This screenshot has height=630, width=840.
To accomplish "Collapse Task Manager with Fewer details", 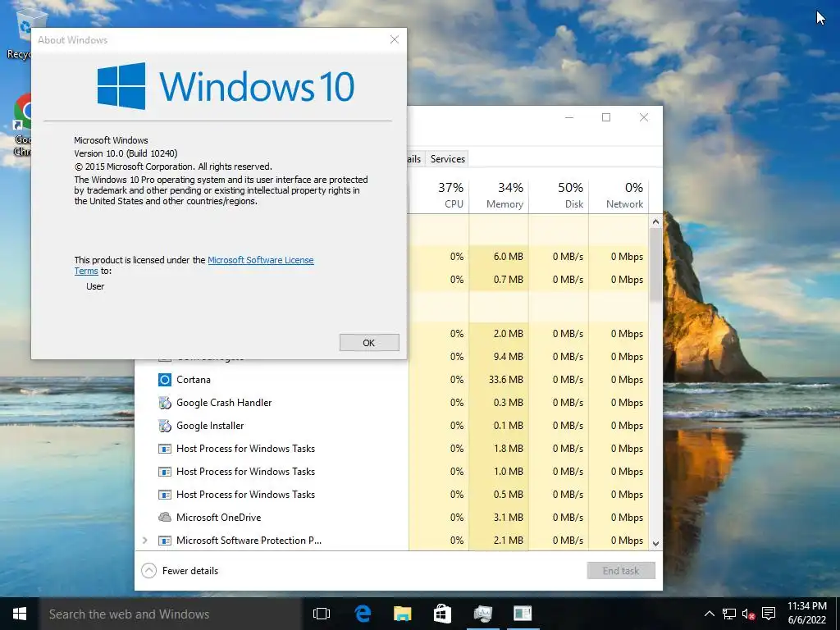I will [x=180, y=571].
